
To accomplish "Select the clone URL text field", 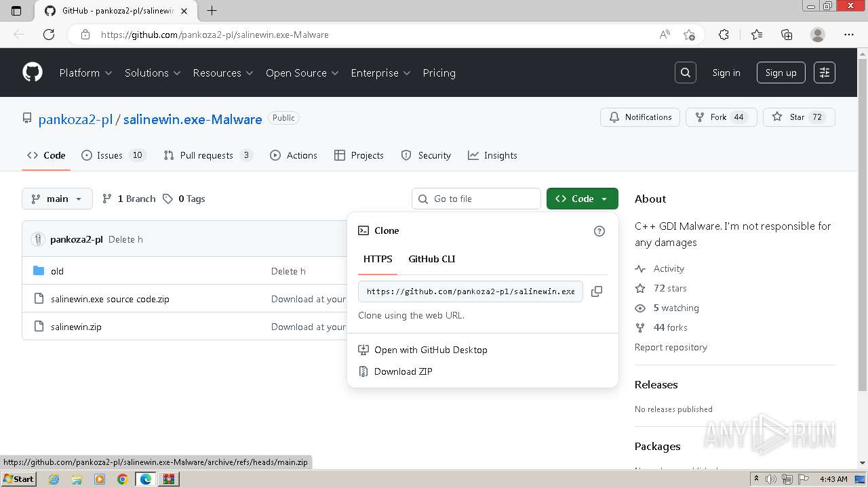I will 471,291.
